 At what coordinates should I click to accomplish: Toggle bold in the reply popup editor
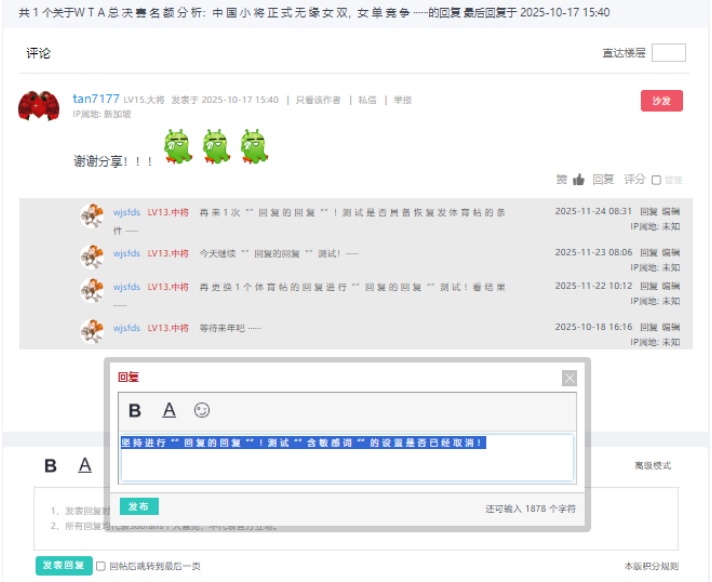coord(135,410)
